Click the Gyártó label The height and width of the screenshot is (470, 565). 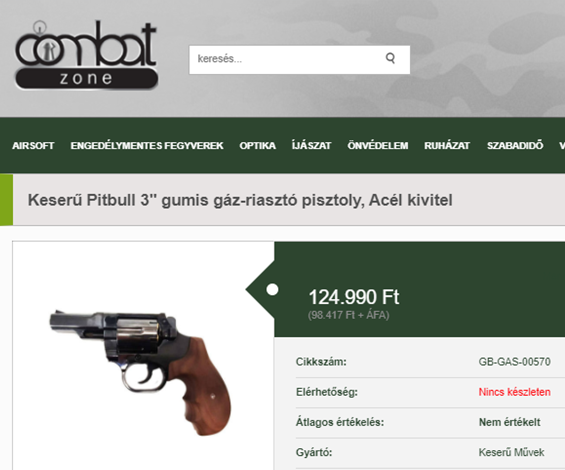pyautogui.click(x=314, y=452)
